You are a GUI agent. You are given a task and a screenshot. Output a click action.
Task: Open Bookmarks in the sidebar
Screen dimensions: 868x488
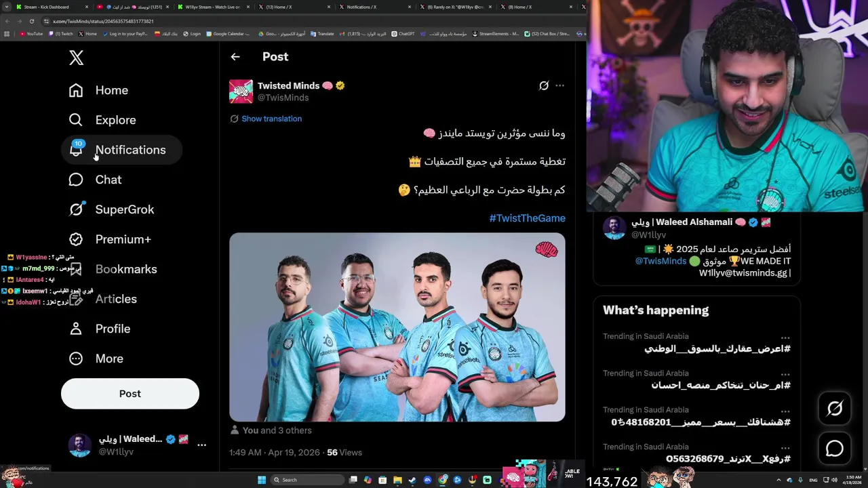(x=113, y=269)
